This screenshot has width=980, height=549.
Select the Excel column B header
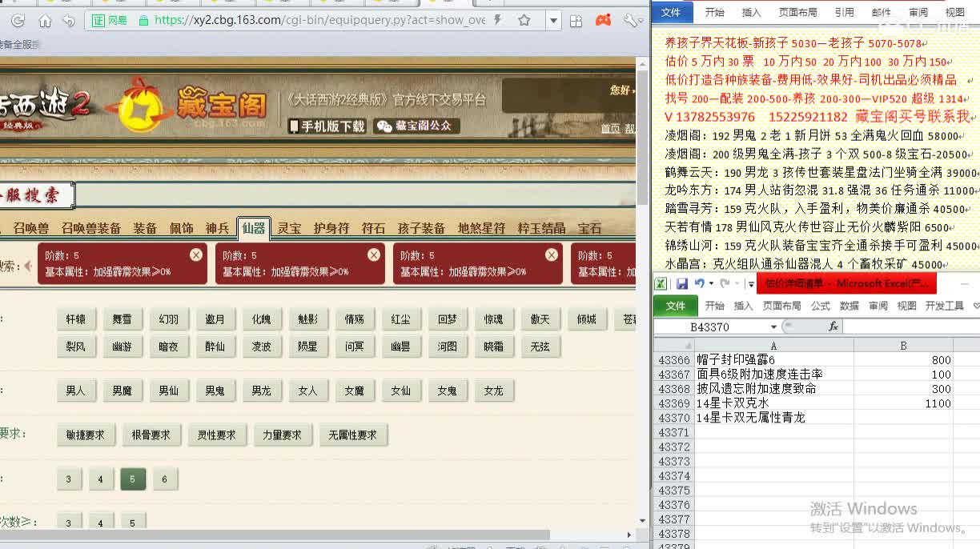(903, 345)
